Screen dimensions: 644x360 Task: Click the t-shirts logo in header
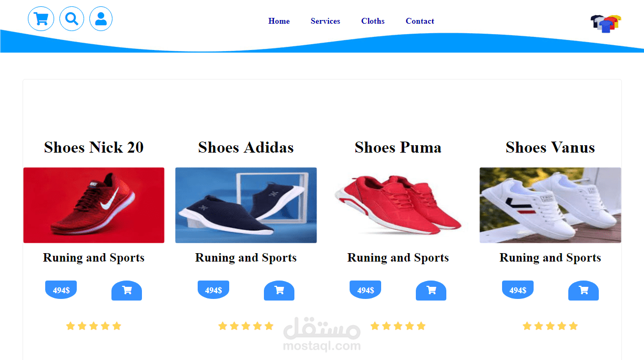click(x=606, y=23)
